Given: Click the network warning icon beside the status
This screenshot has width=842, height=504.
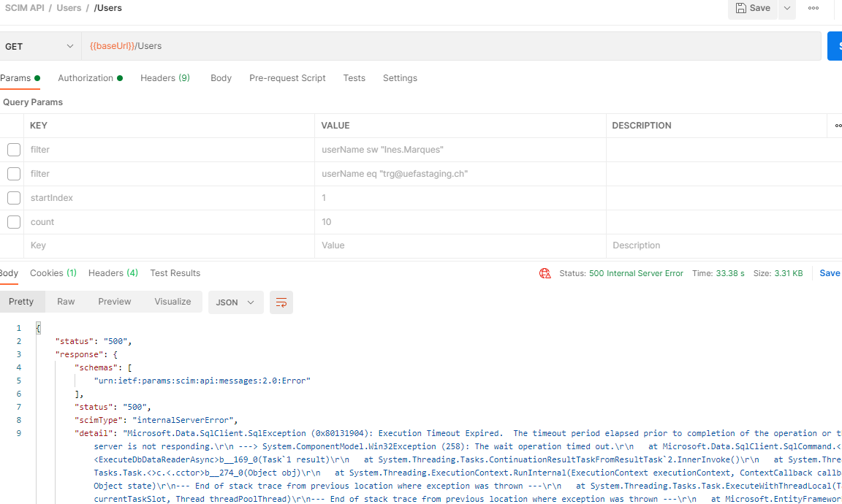Looking at the screenshot, I should pos(545,272).
